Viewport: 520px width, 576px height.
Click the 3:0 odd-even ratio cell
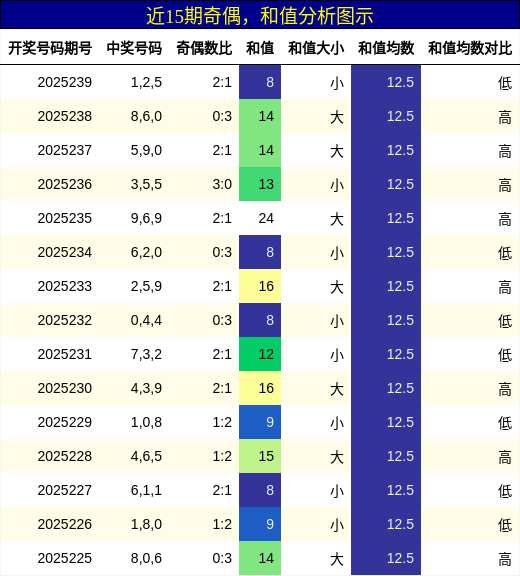pyautogui.click(x=222, y=184)
